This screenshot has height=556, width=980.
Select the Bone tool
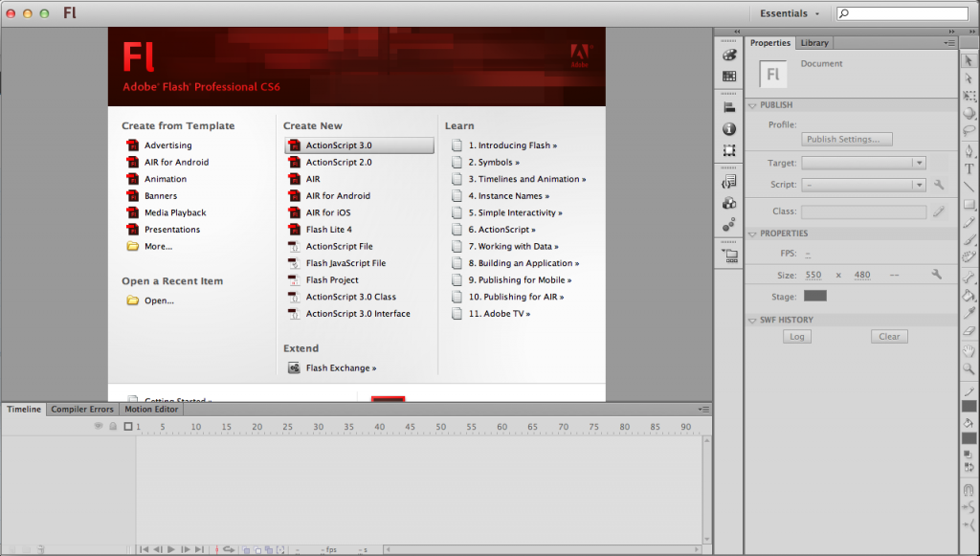click(969, 278)
